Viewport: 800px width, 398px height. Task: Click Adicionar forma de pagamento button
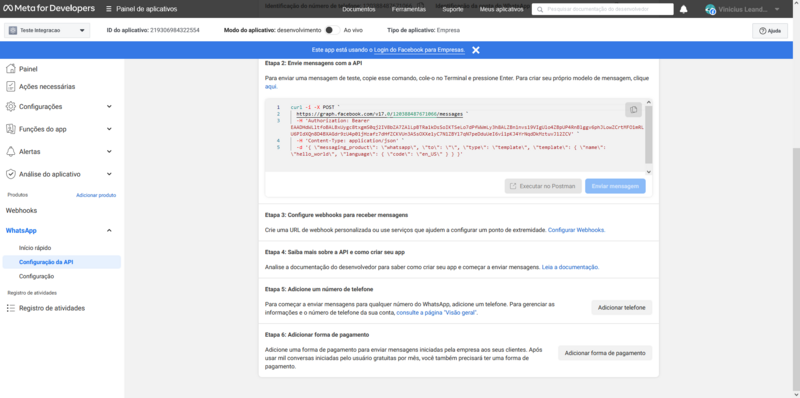605,353
